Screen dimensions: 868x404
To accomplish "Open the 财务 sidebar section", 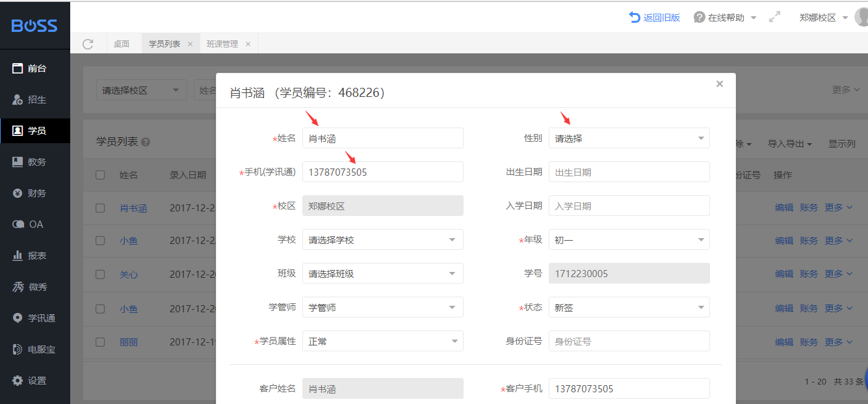I will pos(35,193).
